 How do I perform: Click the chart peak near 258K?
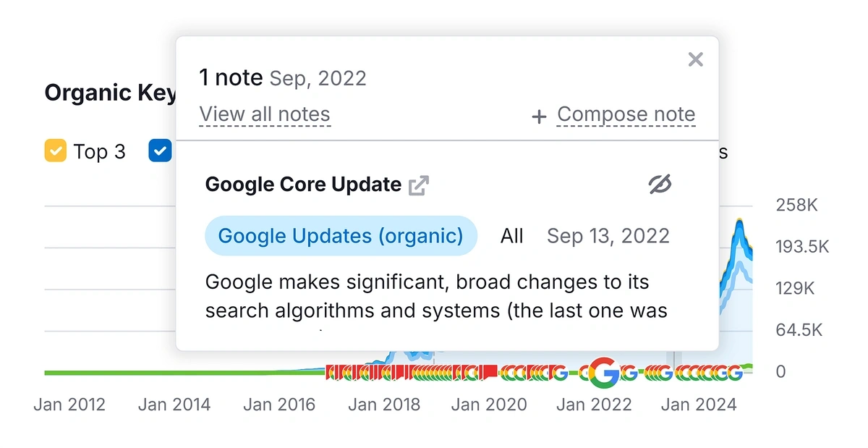[739, 221]
